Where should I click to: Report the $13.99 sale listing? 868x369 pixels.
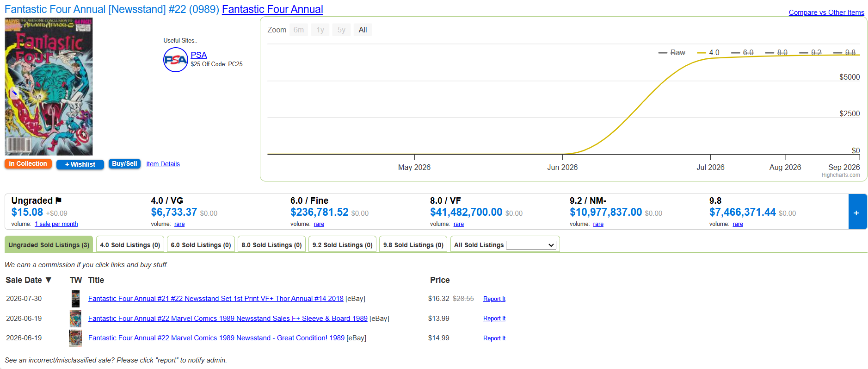coord(494,319)
